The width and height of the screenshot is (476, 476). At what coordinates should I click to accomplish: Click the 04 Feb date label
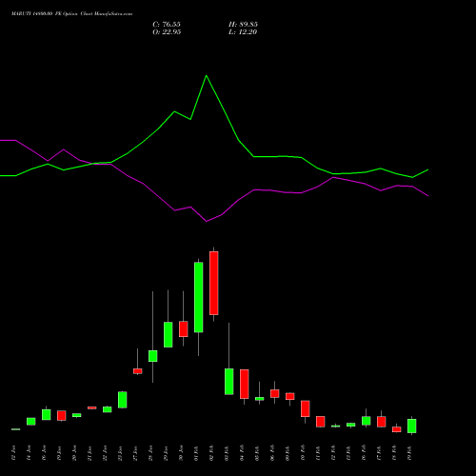click(242, 453)
